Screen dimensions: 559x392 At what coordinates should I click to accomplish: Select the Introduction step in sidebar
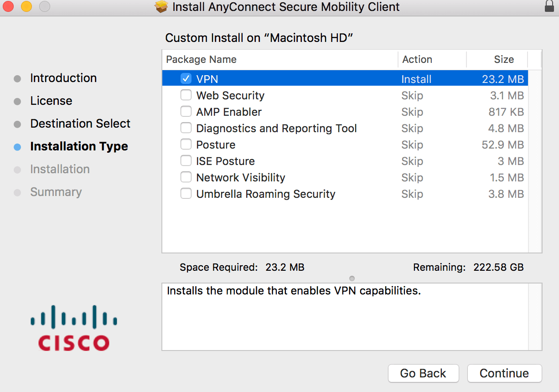pos(63,78)
